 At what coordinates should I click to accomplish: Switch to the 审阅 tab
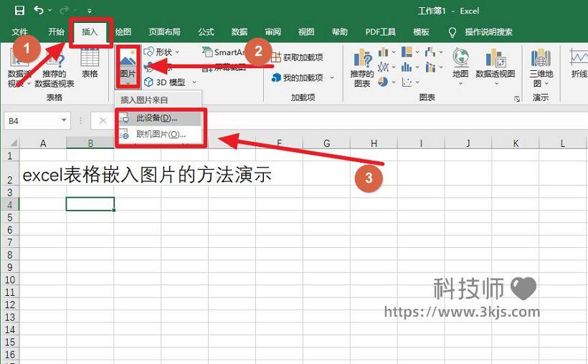(x=272, y=32)
